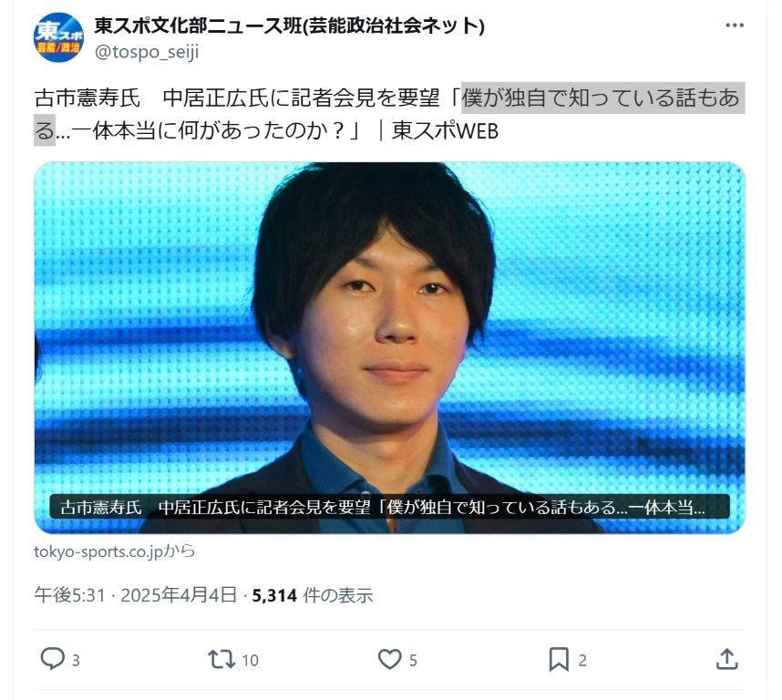782x700 pixels.
Task: Click the 東スポWEB text in the post
Action: [x=446, y=131]
